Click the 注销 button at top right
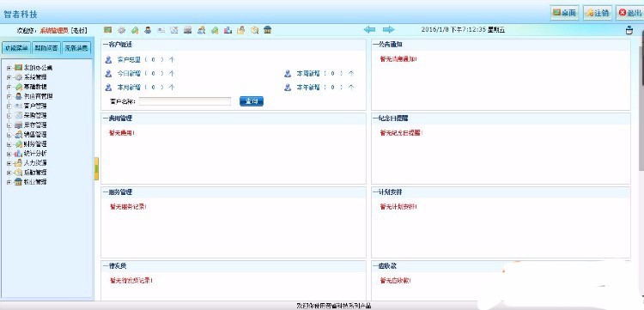Image resolution: width=644 pixels, height=310 pixels. (597, 13)
